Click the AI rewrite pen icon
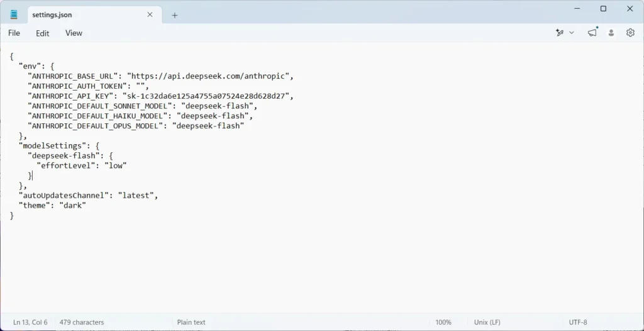This screenshot has height=331, width=644. click(559, 33)
